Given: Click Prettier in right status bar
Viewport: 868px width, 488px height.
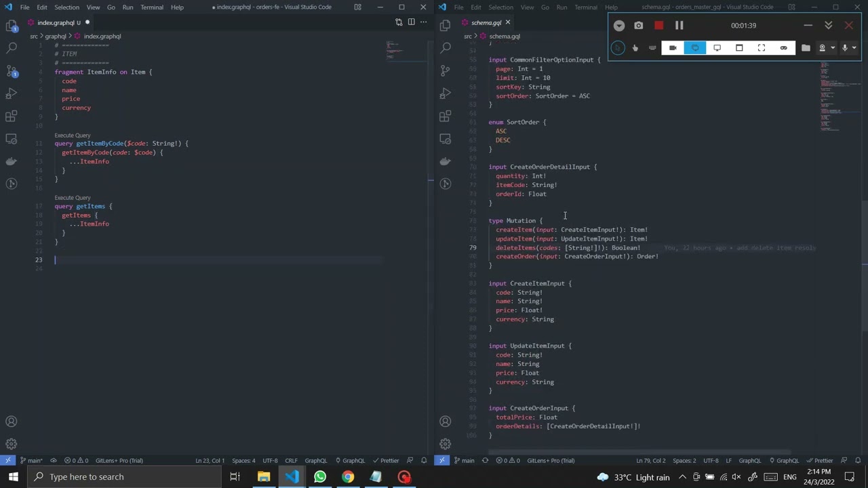Looking at the screenshot, I should click(x=819, y=460).
